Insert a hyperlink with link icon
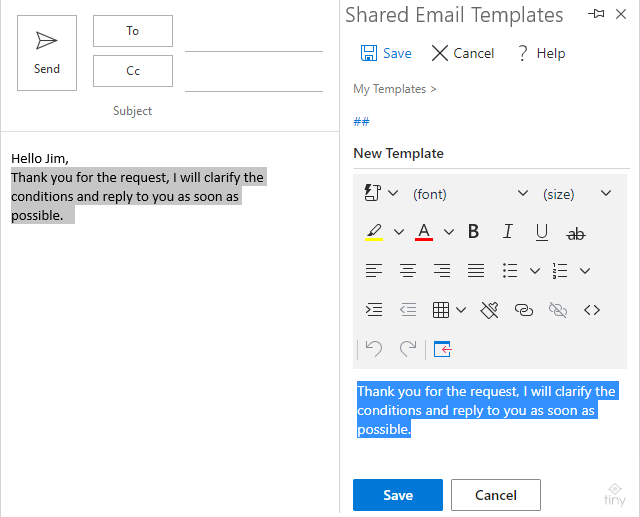The height and width of the screenshot is (517, 640). click(524, 310)
